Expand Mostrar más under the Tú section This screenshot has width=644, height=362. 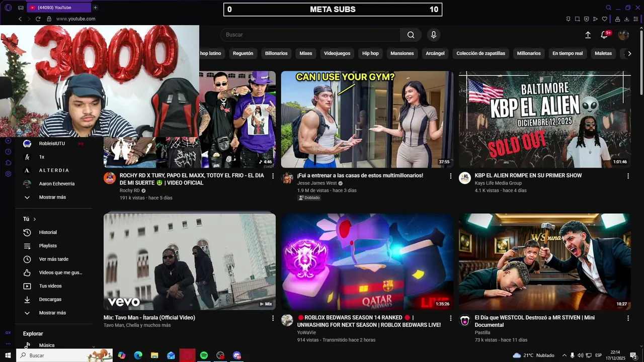tap(53, 313)
